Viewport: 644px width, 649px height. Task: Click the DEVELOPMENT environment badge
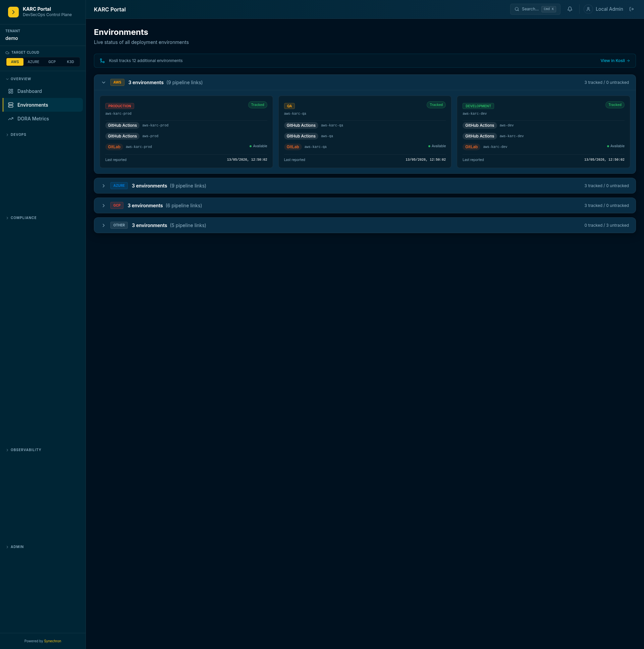point(478,106)
